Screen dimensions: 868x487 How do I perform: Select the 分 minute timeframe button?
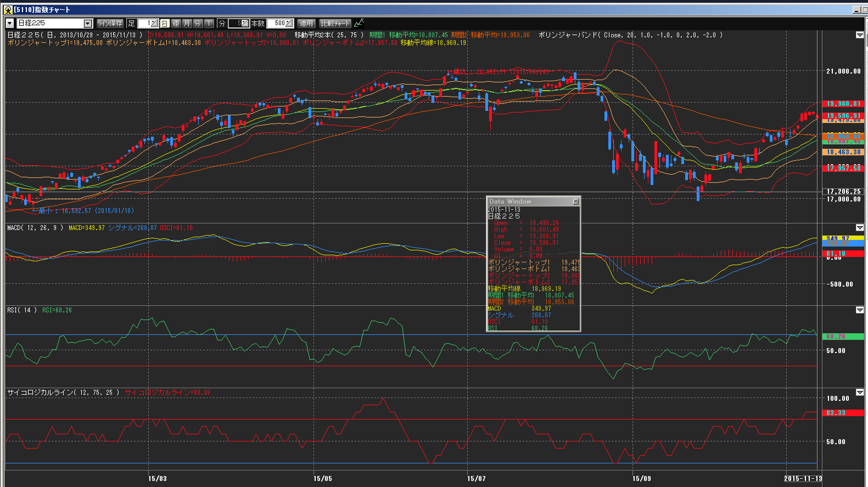(x=198, y=23)
